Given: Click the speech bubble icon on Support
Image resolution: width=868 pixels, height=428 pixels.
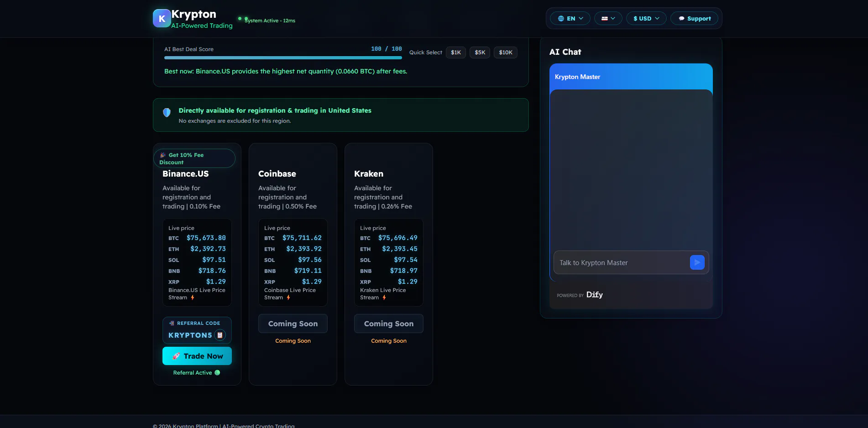Looking at the screenshot, I should (x=681, y=19).
